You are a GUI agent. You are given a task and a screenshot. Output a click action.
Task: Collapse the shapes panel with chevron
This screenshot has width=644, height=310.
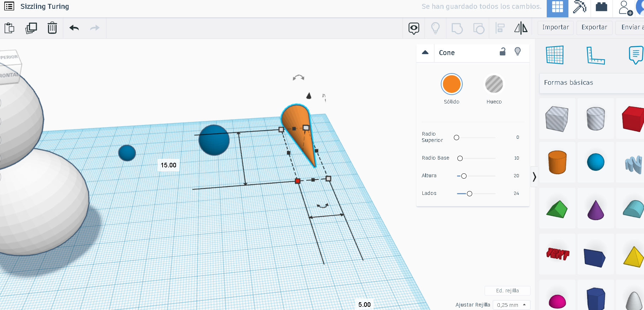tap(534, 177)
